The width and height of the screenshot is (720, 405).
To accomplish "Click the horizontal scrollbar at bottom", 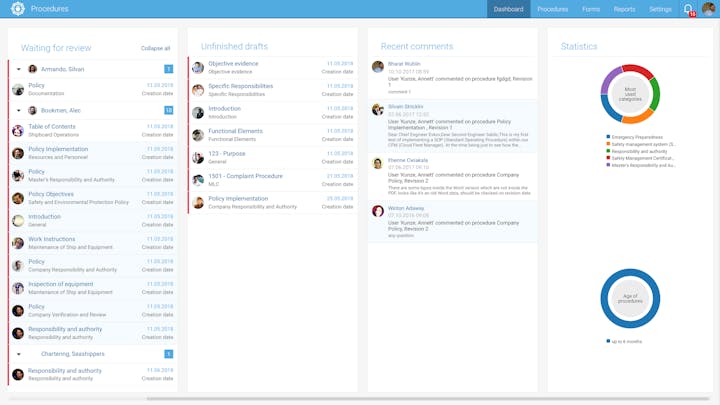I will [x=428, y=399].
